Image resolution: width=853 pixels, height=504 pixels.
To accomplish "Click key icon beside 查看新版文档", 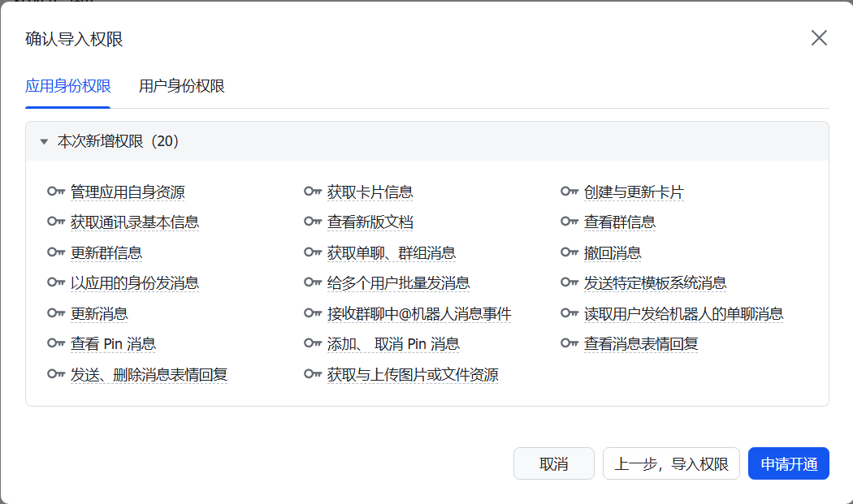I will 313,222.
